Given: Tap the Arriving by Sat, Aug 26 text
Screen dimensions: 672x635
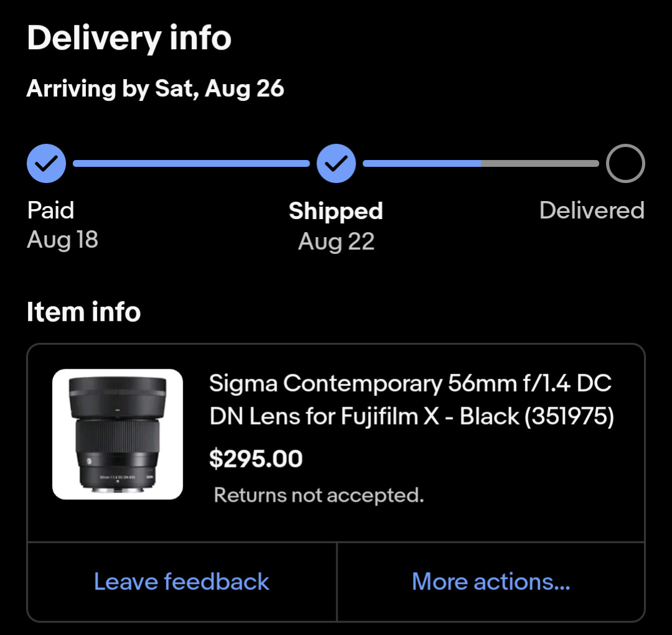Looking at the screenshot, I should [x=155, y=88].
